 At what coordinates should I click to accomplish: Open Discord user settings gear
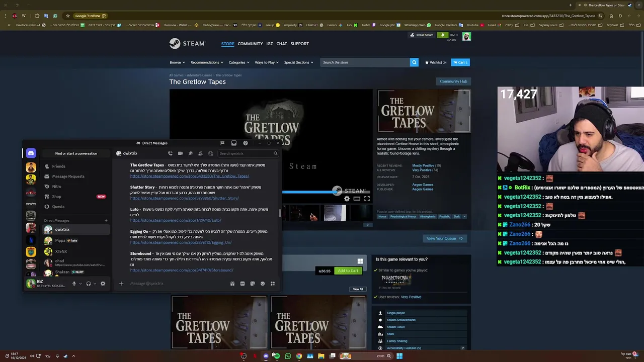pyautogui.click(x=103, y=284)
